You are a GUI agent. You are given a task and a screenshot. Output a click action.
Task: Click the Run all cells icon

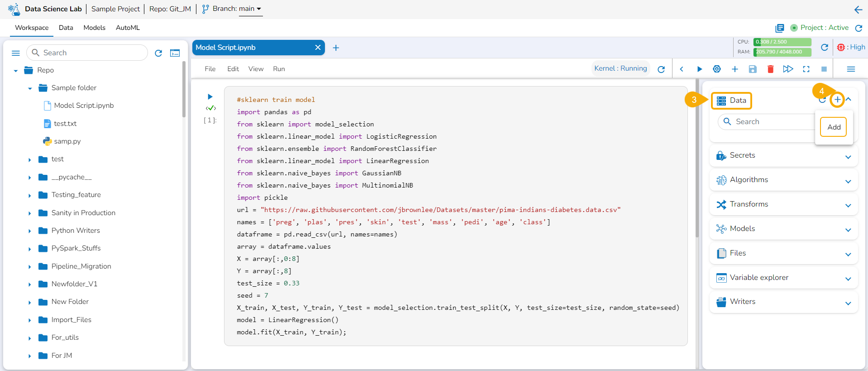(x=788, y=69)
